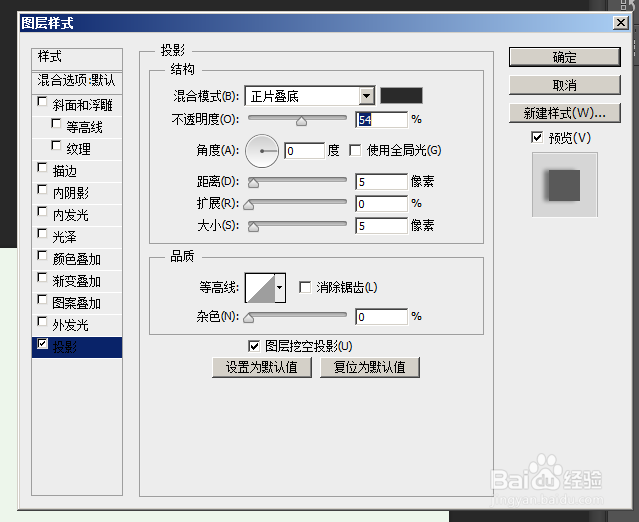639x522 pixels.
Task: Open the contour picker dropdown arrow
Action: [x=280, y=288]
